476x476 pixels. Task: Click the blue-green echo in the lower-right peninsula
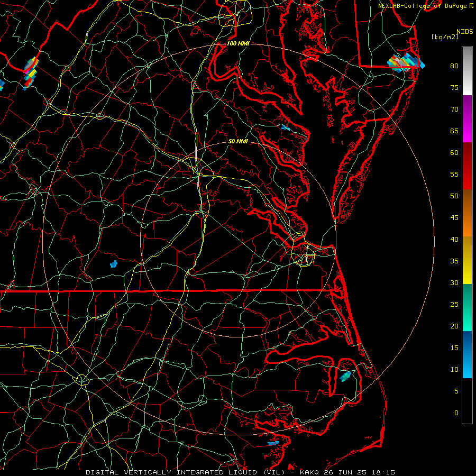coord(345,377)
